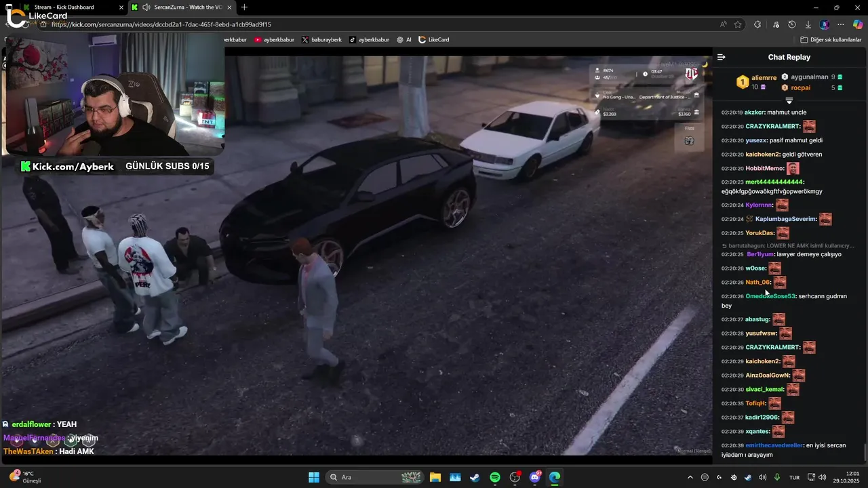
Task: Open the weather widget showing 16°C Güneşli
Action: [x=26, y=477]
